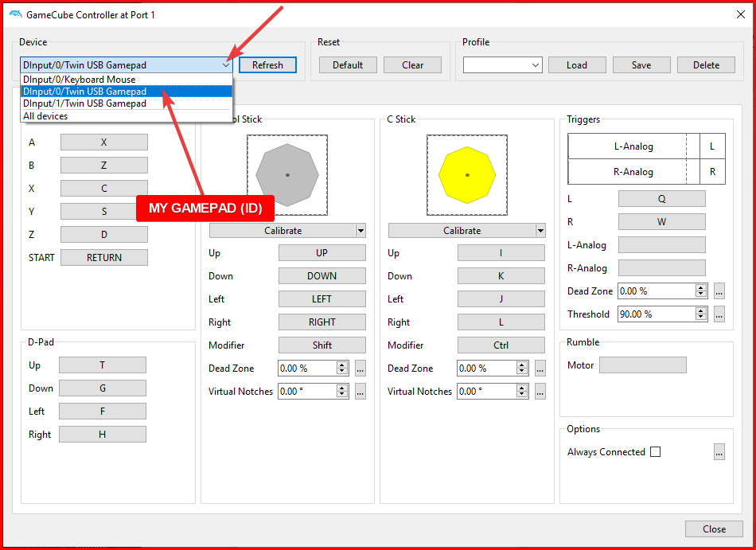Click B button mapping Z

click(x=104, y=166)
